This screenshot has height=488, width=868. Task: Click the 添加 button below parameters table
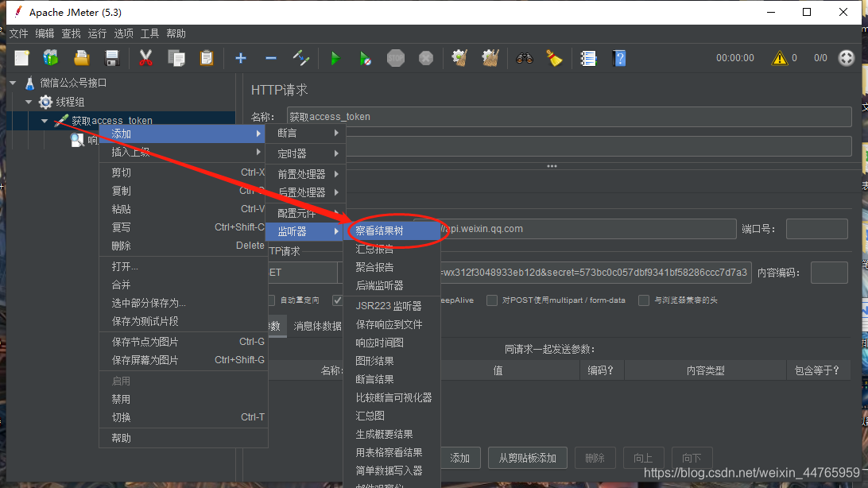(460, 458)
